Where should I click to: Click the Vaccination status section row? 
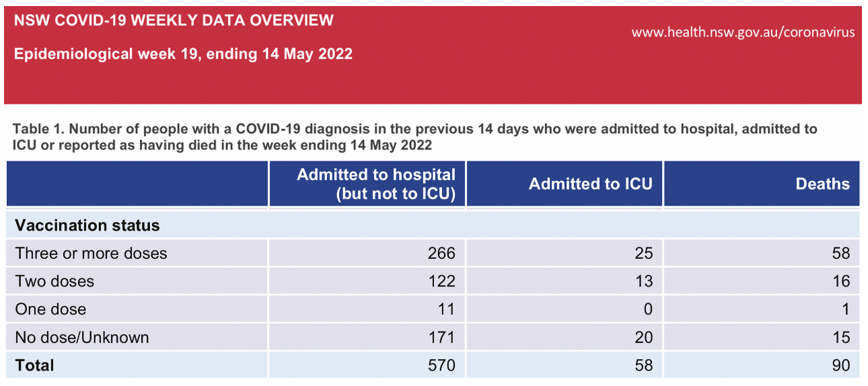pos(87,225)
